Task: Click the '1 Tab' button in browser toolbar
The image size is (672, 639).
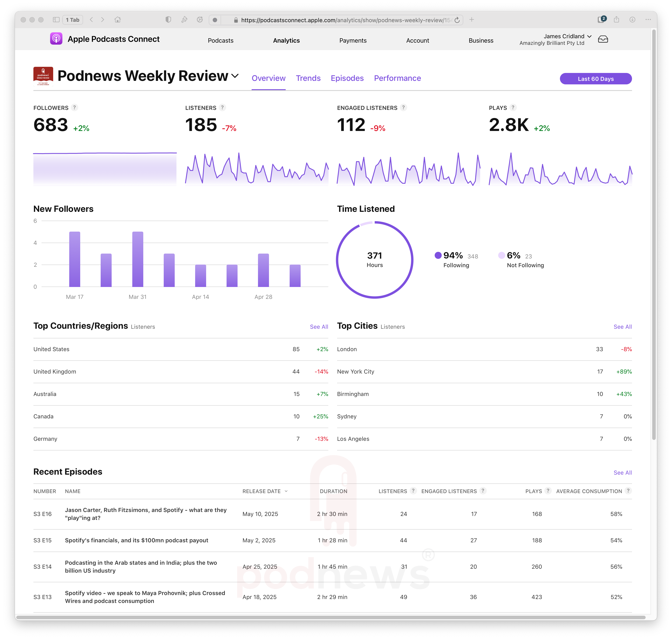Action: [73, 20]
